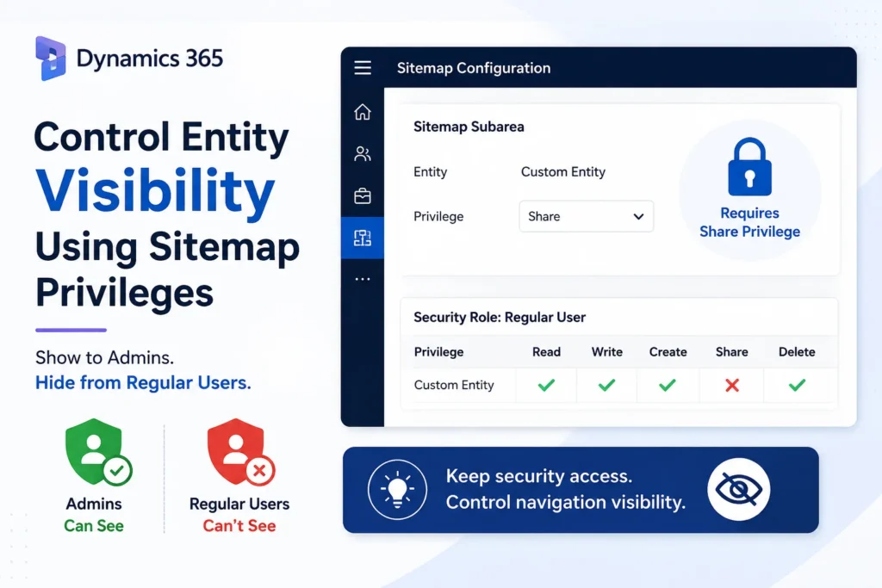Image resolution: width=882 pixels, height=588 pixels.
Task: Click the Custom Entity value beside Entity
Action: click(563, 171)
